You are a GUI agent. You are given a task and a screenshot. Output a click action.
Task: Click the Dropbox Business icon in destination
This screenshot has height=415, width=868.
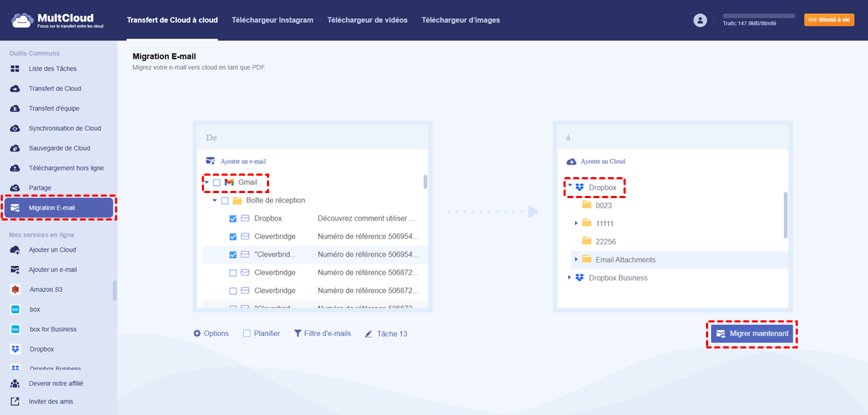(579, 278)
